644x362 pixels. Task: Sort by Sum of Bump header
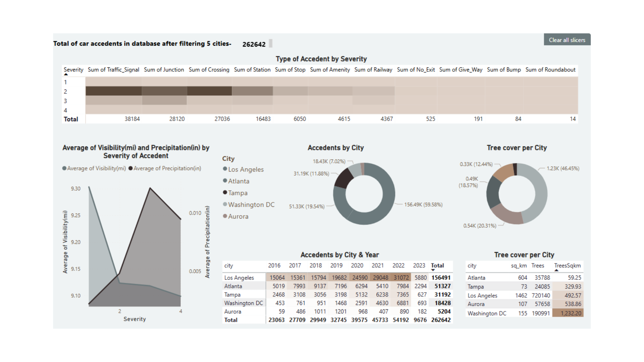pos(504,70)
